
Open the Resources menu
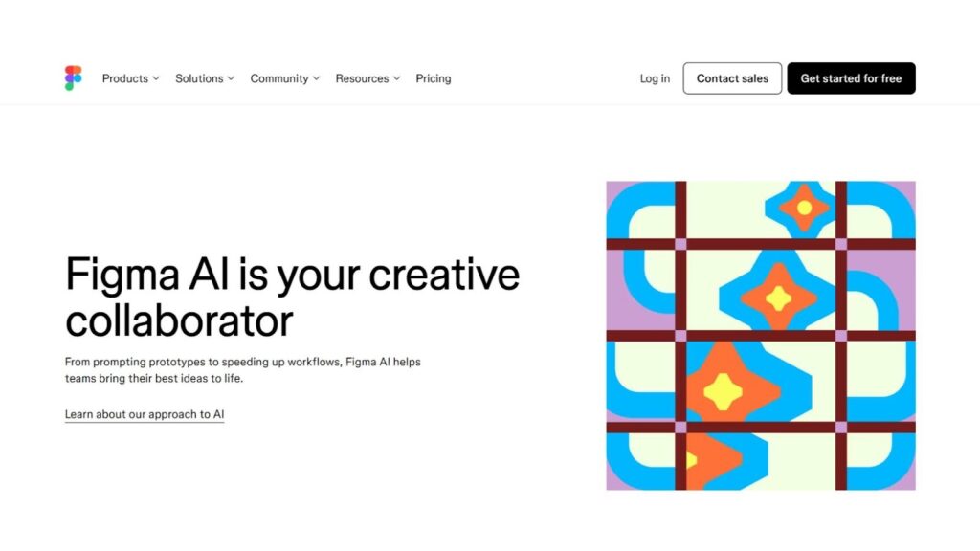tap(362, 78)
